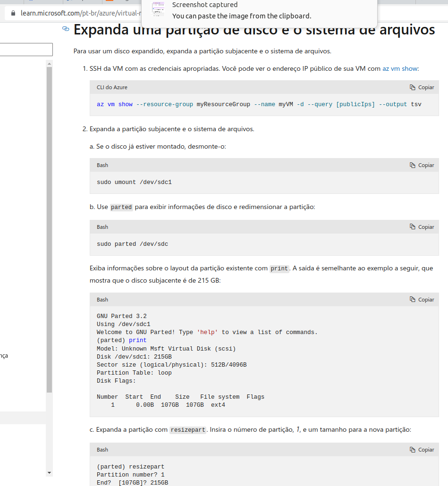
Task: Click the copy icon on the resizepart code block
Action: (414, 449)
